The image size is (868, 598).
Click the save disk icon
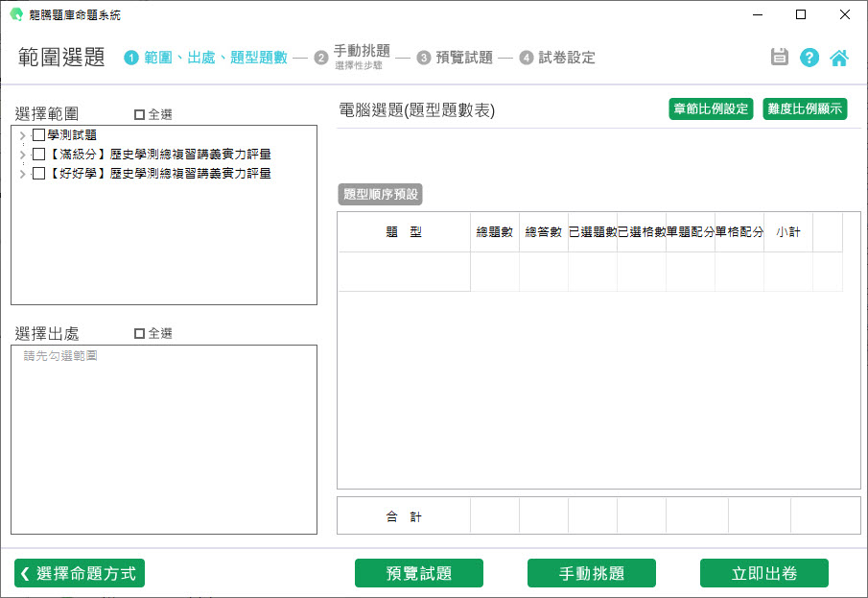(780, 58)
